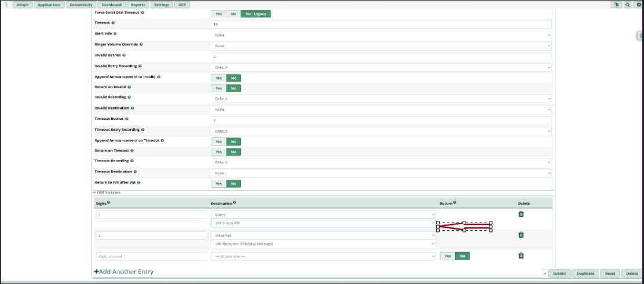Open the Ringer Volume Override dropdown
The height and width of the screenshot is (284, 644).
tap(381, 46)
